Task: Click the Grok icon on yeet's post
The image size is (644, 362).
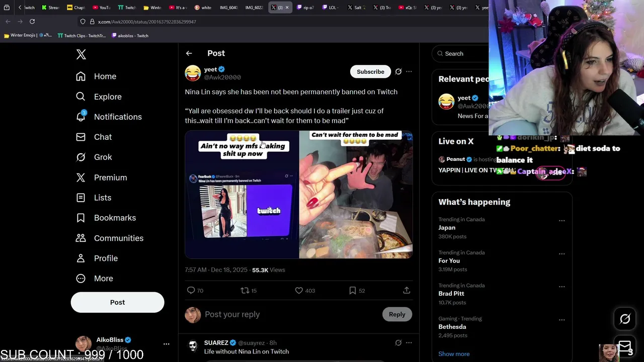Action: tap(398, 71)
